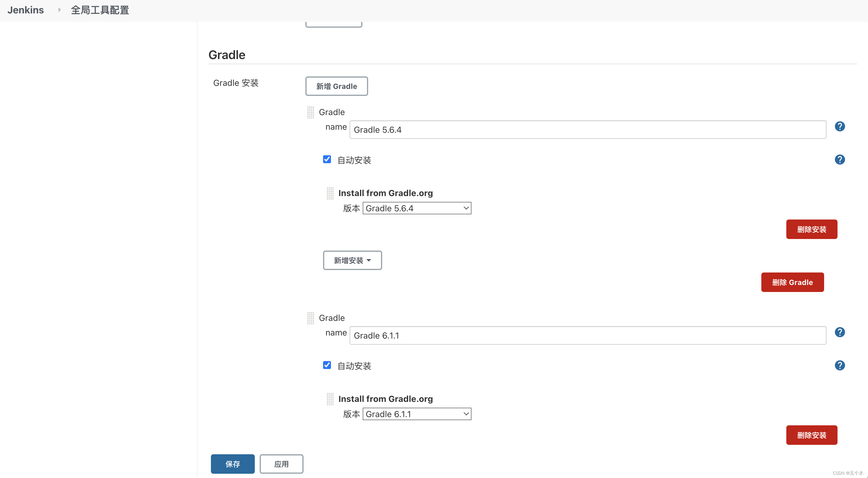Focus name field containing Gradle 5.6.4
This screenshot has width=868, height=478.
588,130
